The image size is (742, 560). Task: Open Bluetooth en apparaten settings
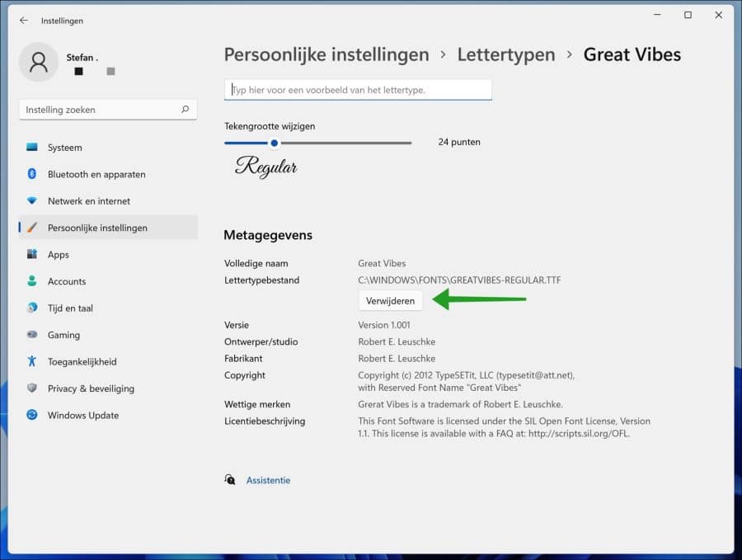[108, 174]
